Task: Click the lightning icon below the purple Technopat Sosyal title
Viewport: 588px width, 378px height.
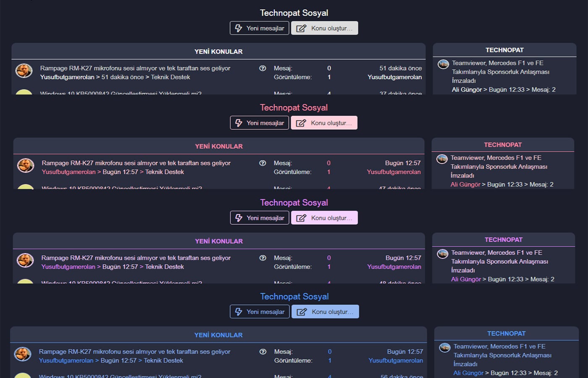Action: [239, 218]
